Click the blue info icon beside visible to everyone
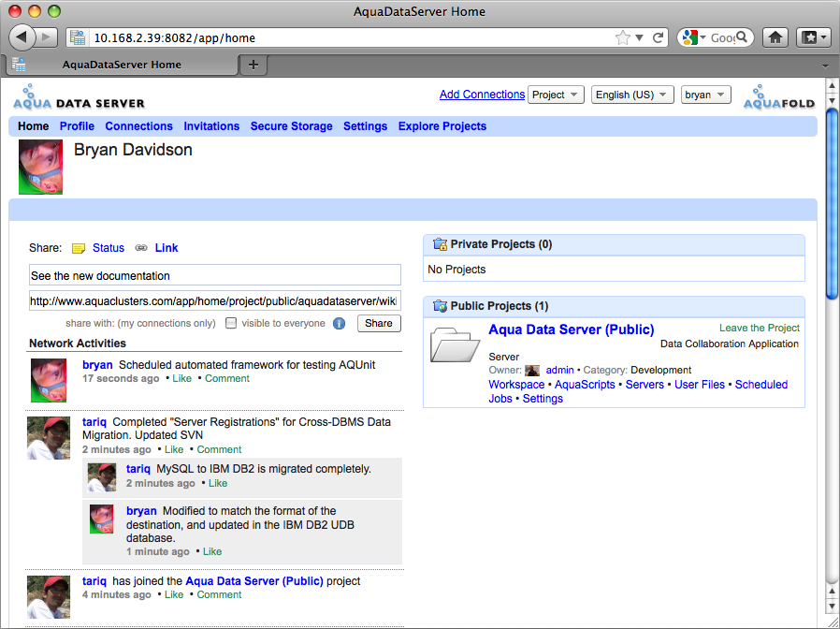 tap(339, 323)
